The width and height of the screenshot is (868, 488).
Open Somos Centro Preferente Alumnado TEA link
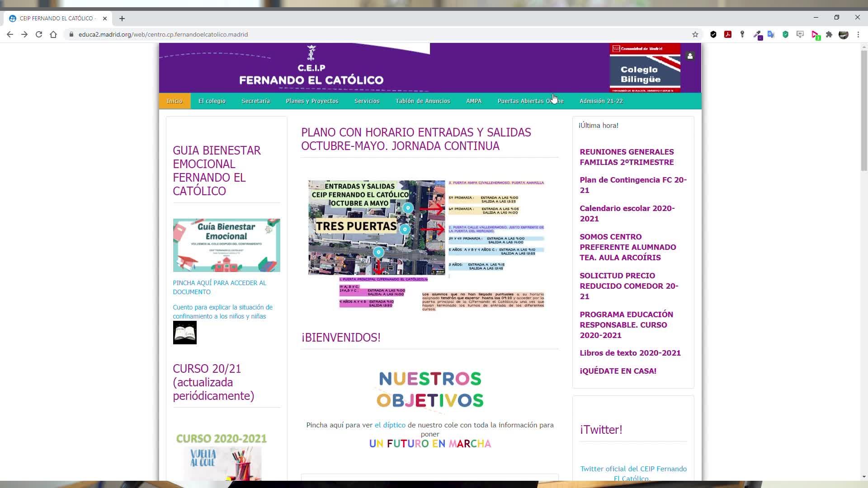[628, 247]
